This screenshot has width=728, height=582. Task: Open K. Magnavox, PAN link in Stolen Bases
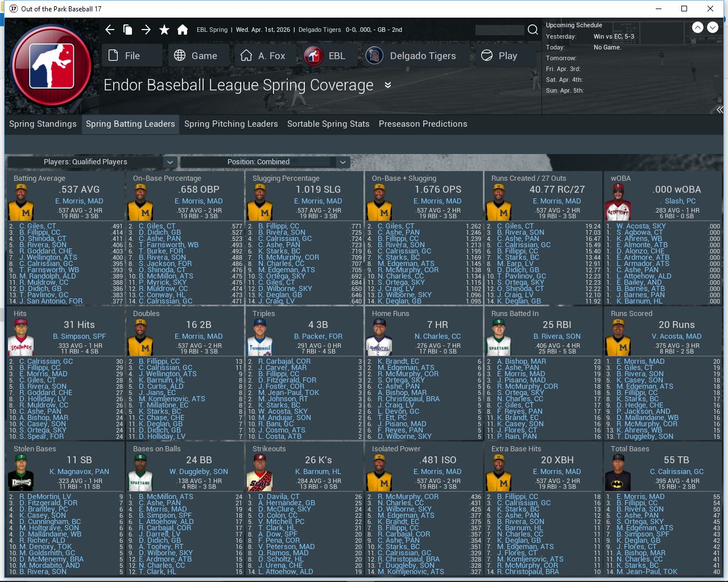click(79, 472)
